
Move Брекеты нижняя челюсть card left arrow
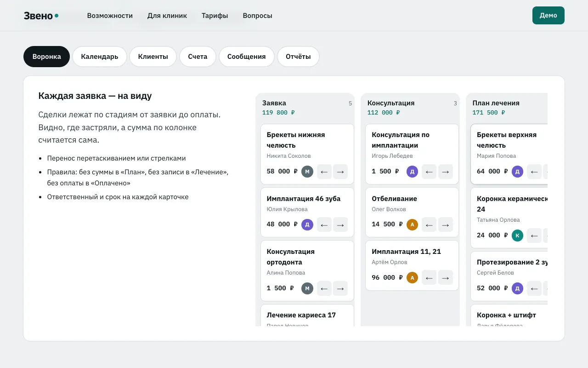[x=324, y=172]
